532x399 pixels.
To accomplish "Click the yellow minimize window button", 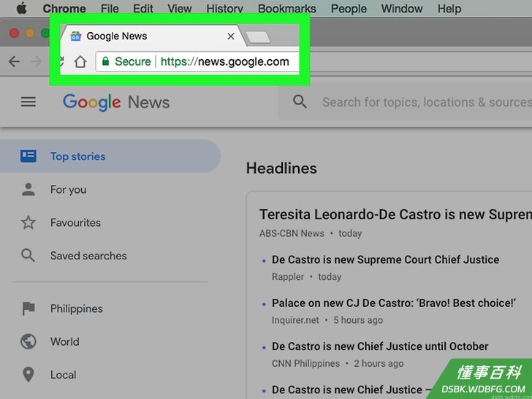I will pos(30,34).
